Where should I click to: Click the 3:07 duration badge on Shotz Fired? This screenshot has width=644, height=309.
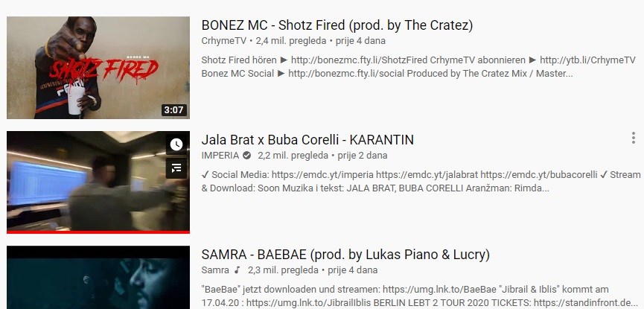pos(174,110)
